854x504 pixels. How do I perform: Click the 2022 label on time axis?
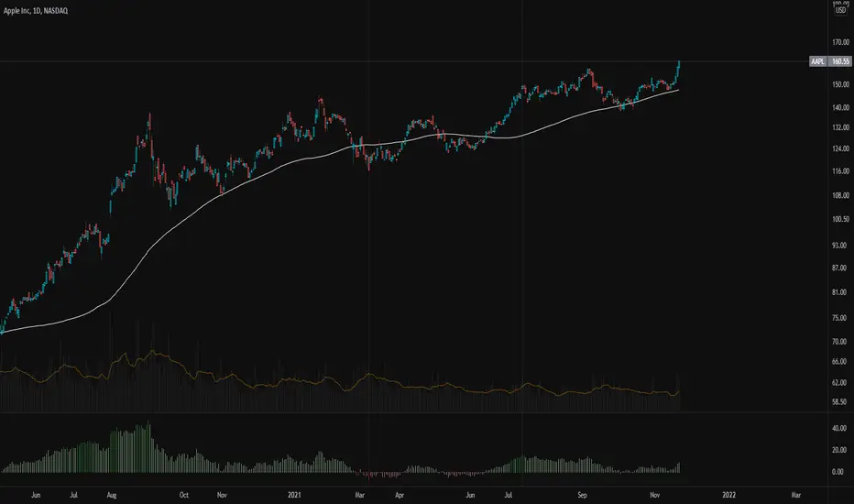728,495
